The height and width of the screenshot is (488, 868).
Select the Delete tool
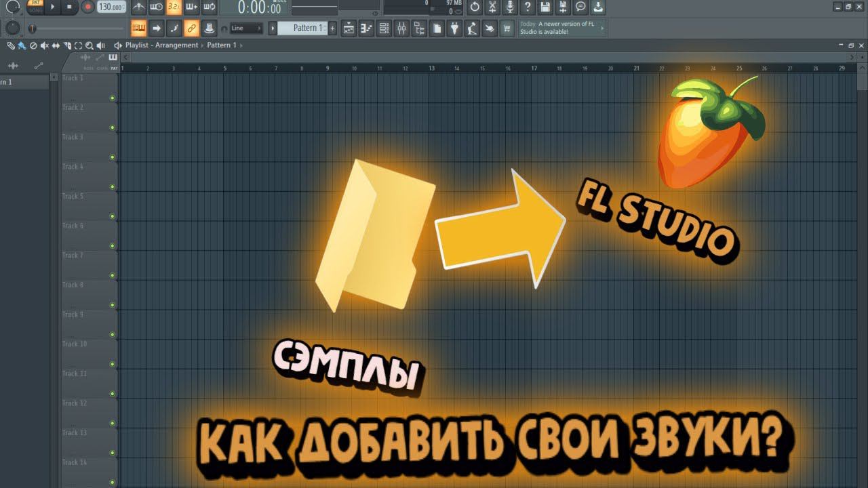point(33,45)
